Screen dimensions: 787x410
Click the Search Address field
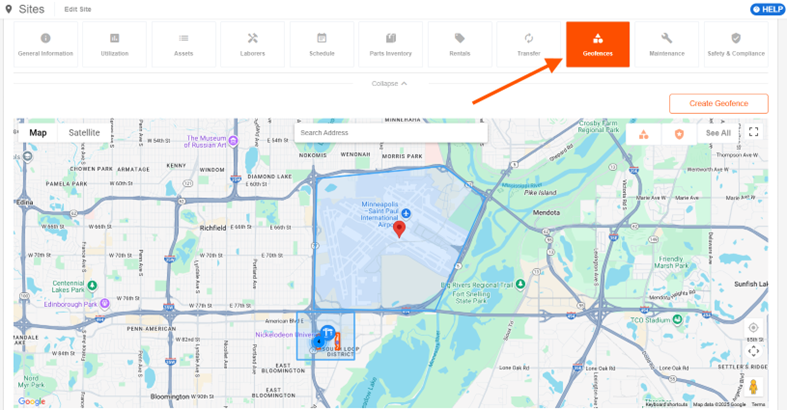tap(390, 132)
